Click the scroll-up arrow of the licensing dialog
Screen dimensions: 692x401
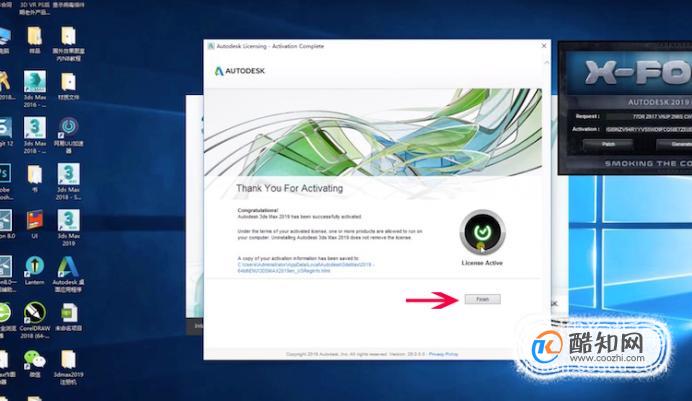[547, 63]
